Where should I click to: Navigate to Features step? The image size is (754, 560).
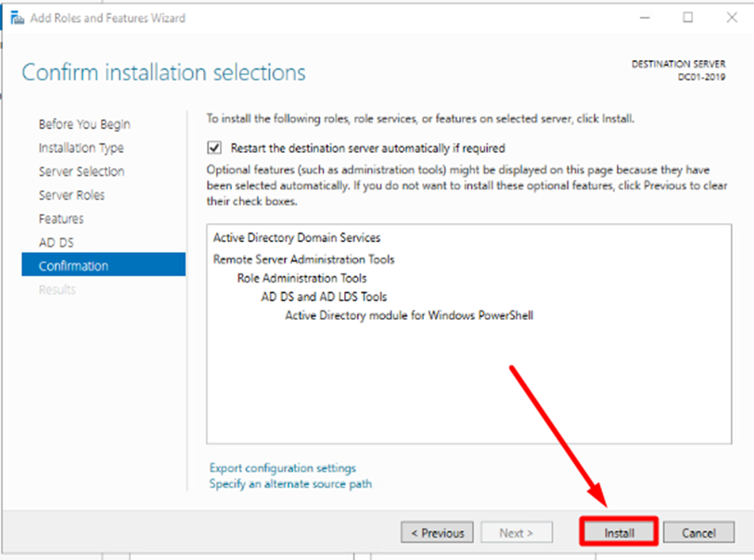(61, 219)
